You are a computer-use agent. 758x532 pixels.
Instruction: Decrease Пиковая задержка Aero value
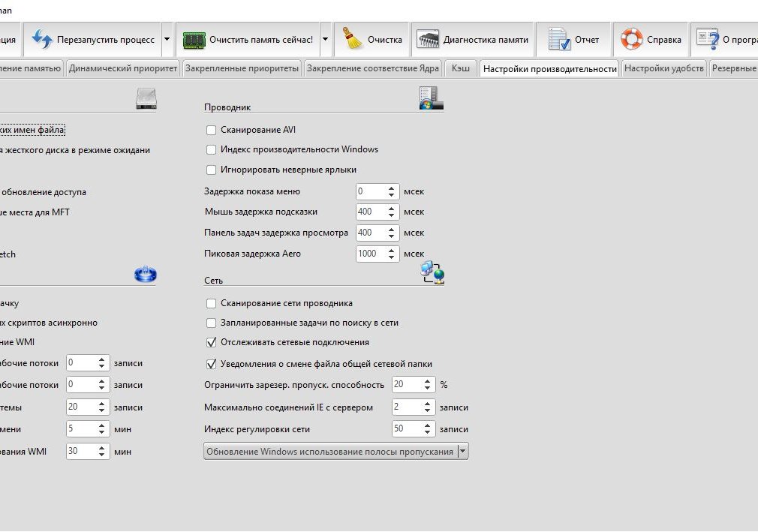(391, 257)
